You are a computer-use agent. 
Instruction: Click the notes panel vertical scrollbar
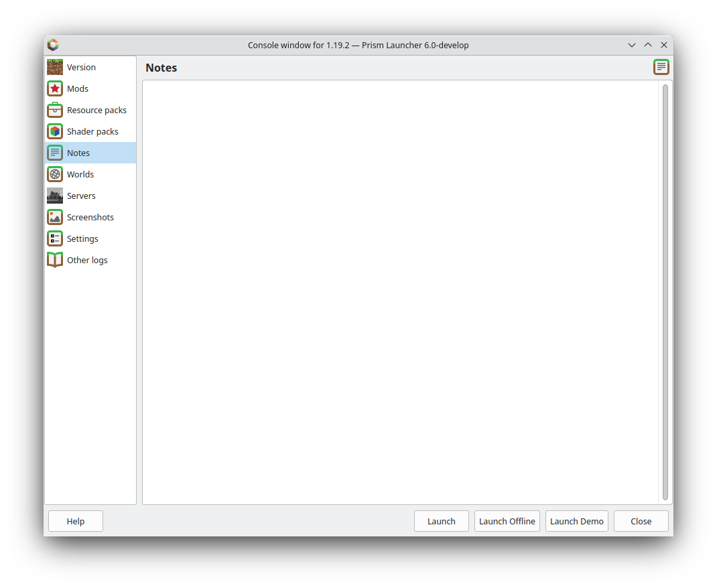(665, 288)
